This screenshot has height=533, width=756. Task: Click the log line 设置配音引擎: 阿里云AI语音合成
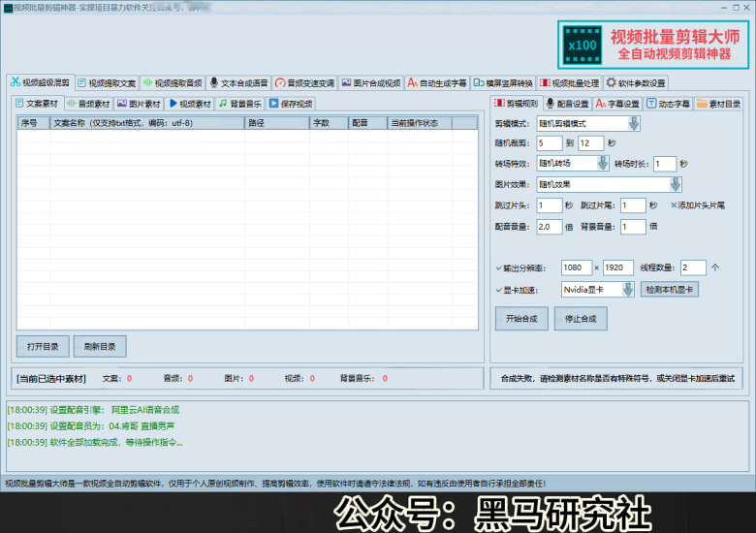(93, 410)
